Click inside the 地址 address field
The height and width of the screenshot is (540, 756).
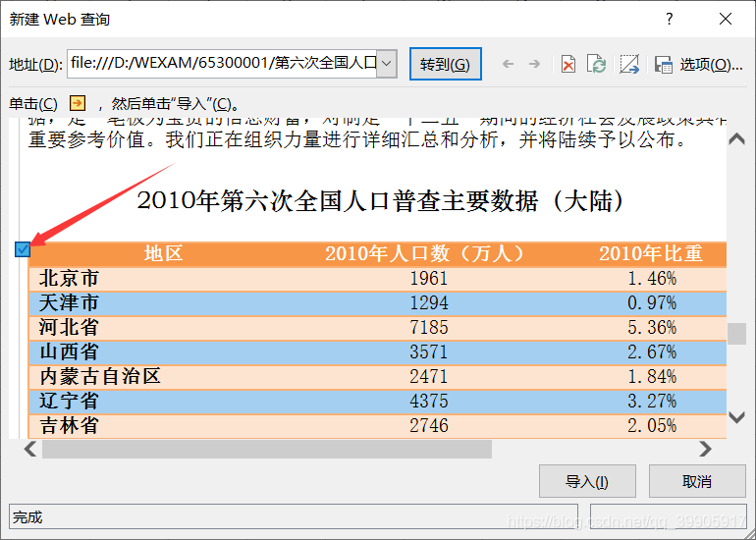point(222,64)
